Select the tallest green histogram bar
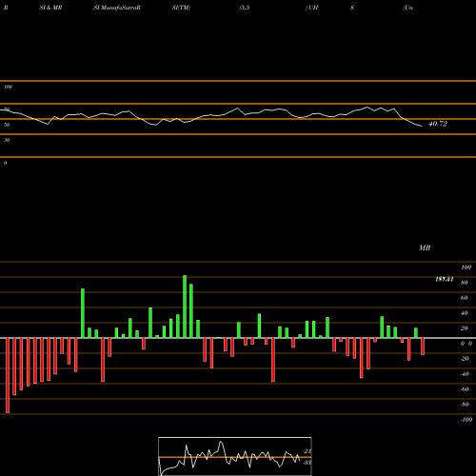Viewport: 476px width, 476px height. click(x=185, y=307)
